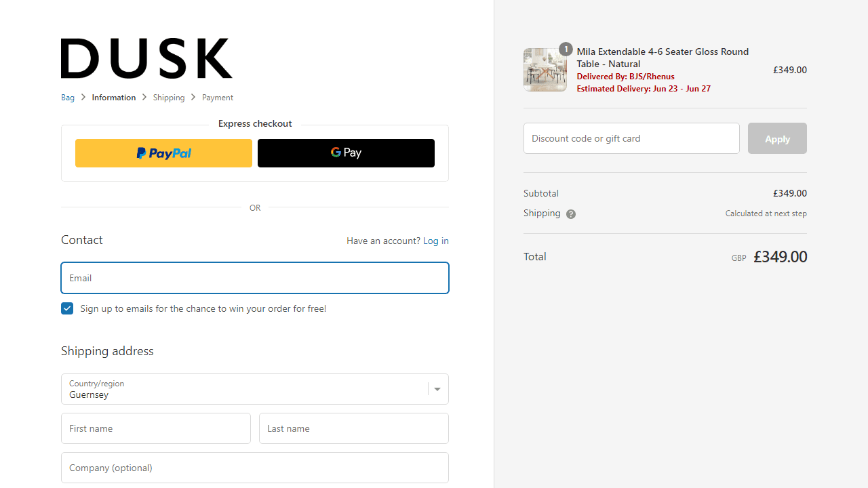Click the Contact section heading
Image resolution: width=868 pixels, height=488 pixels.
pos(82,240)
